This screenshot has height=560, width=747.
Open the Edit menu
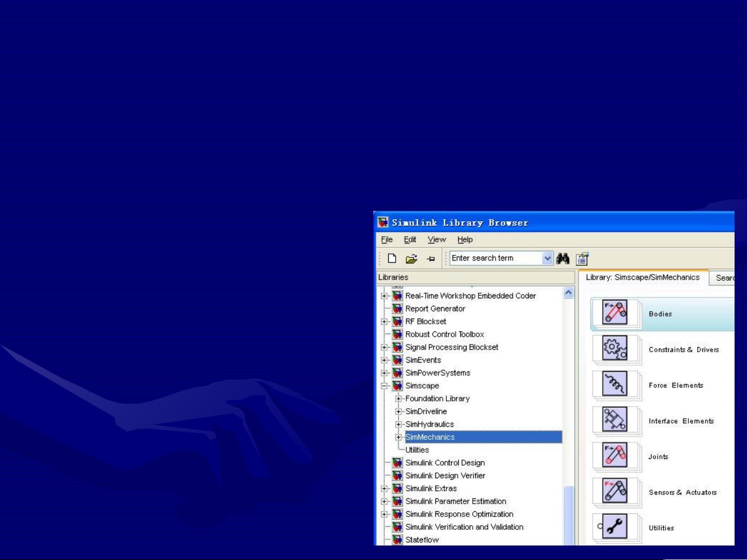pos(410,239)
